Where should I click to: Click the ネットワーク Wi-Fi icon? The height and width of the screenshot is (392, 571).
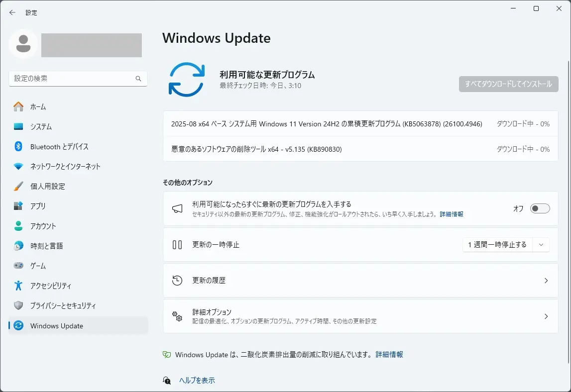tap(18, 166)
